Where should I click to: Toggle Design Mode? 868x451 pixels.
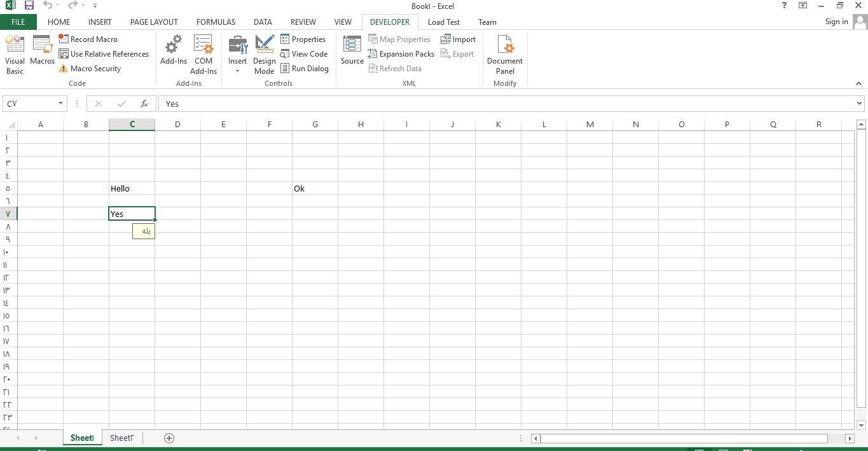pyautogui.click(x=264, y=55)
